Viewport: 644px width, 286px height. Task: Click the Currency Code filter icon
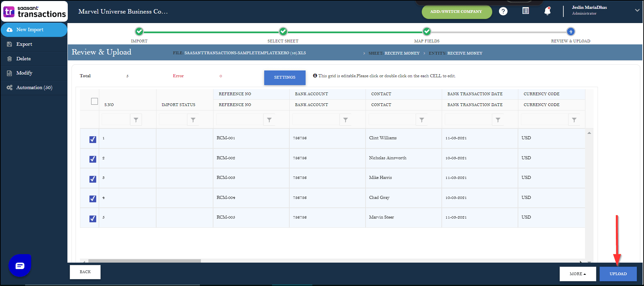[574, 120]
